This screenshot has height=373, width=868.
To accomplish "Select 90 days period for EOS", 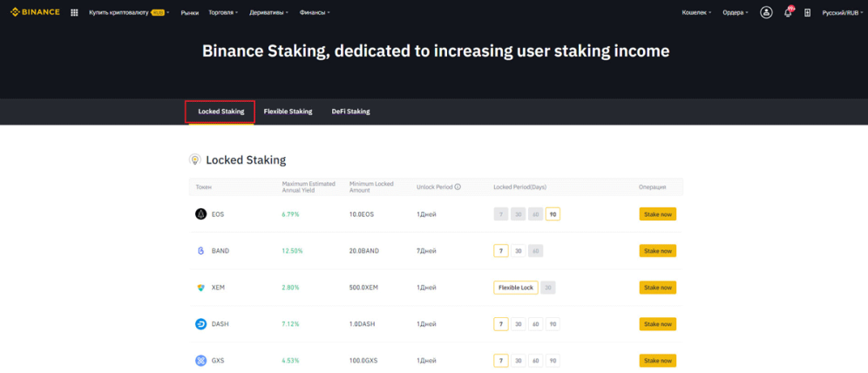I will point(553,214).
